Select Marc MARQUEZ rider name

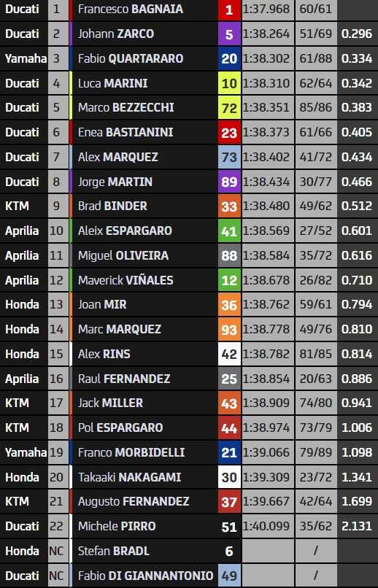click(119, 329)
